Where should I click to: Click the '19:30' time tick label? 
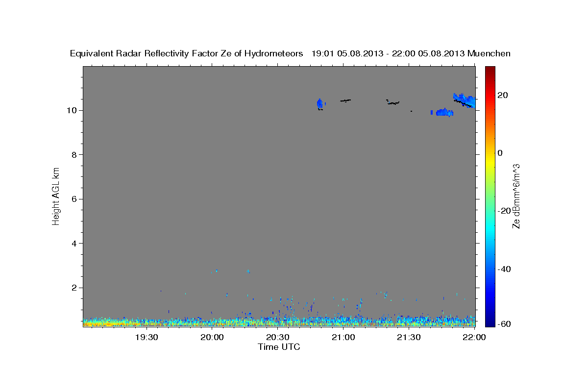tap(147, 337)
